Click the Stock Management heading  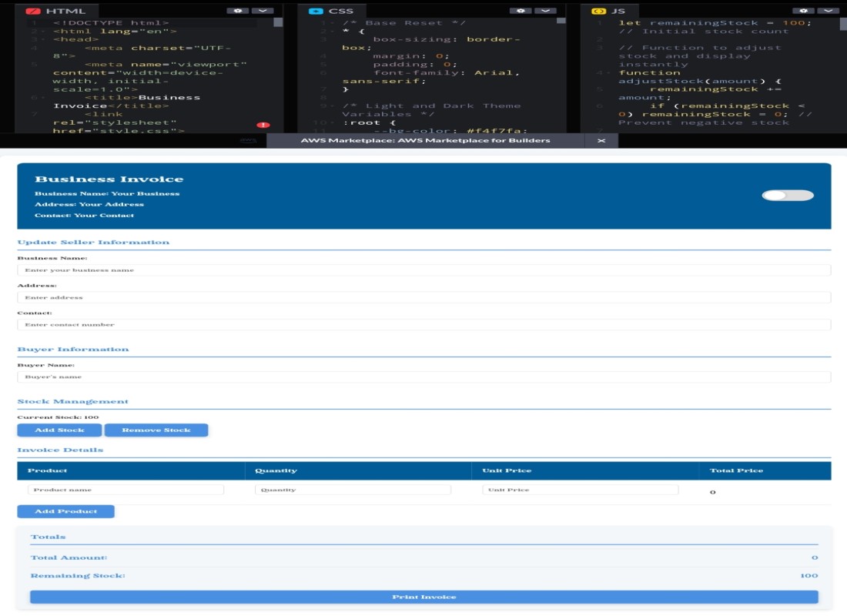click(x=73, y=401)
